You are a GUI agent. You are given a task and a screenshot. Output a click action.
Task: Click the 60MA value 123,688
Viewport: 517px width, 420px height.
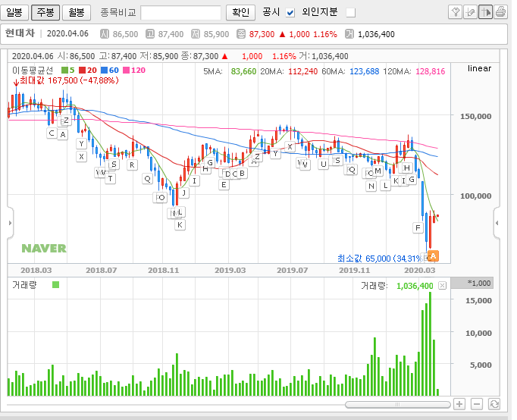coord(365,71)
